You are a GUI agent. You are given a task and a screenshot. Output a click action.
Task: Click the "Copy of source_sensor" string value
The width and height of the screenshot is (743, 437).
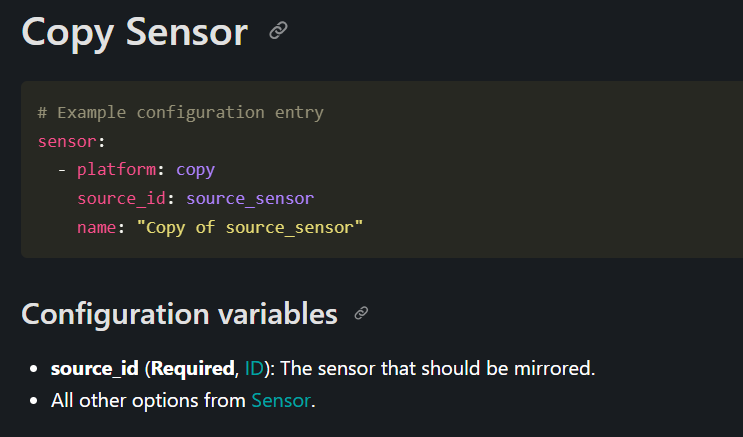(x=250, y=228)
